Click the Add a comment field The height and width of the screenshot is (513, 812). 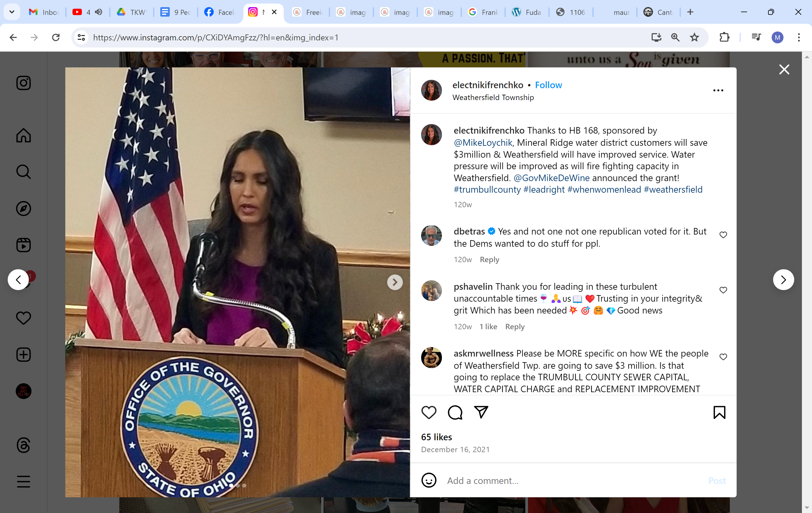(x=573, y=480)
